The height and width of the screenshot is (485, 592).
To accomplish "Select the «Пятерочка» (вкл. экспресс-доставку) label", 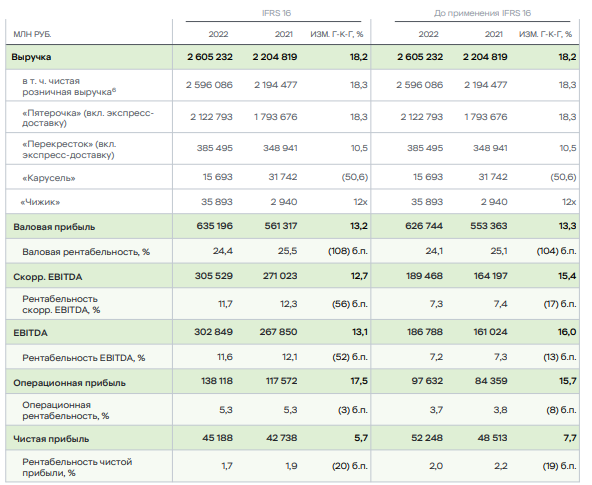I will tap(88, 118).
